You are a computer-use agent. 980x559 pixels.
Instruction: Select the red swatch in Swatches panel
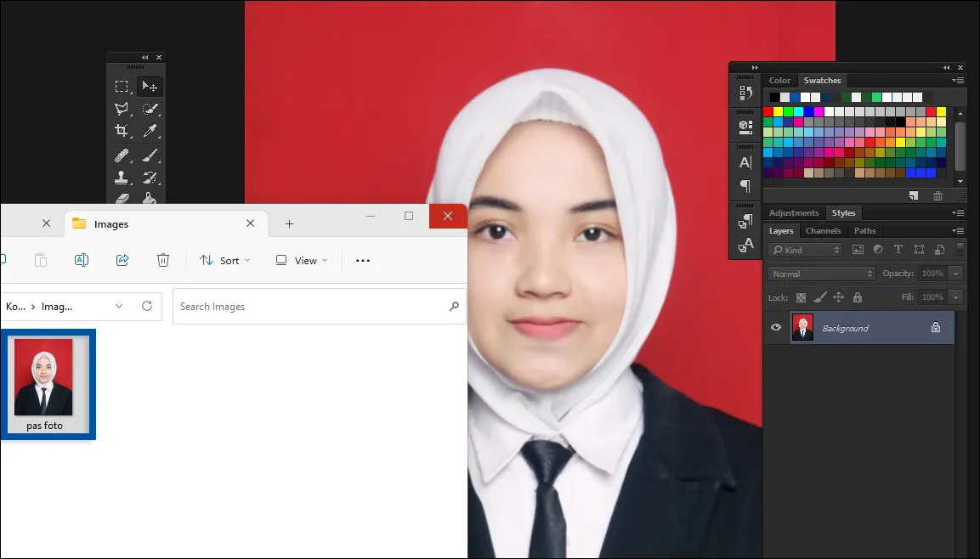tap(768, 110)
